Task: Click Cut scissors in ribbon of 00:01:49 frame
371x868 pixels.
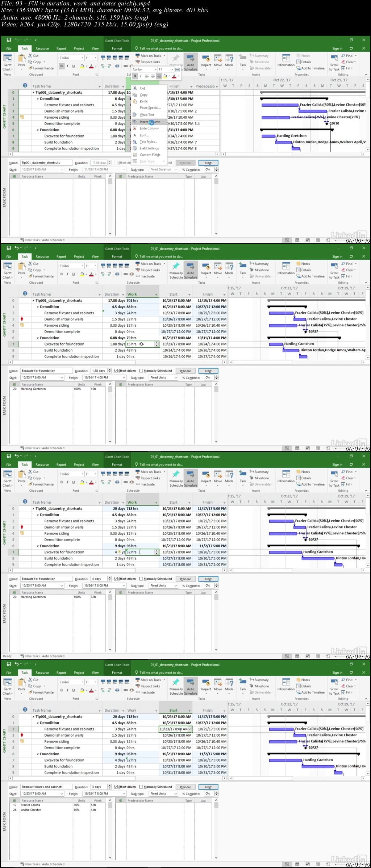Action: [x=30, y=264]
